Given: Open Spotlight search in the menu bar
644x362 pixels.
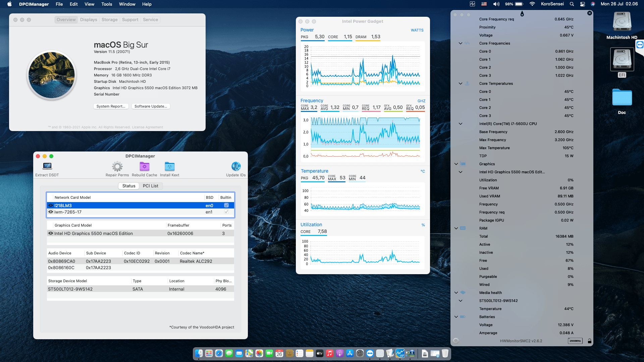Looking at the screenshot, I should point(572,4).
